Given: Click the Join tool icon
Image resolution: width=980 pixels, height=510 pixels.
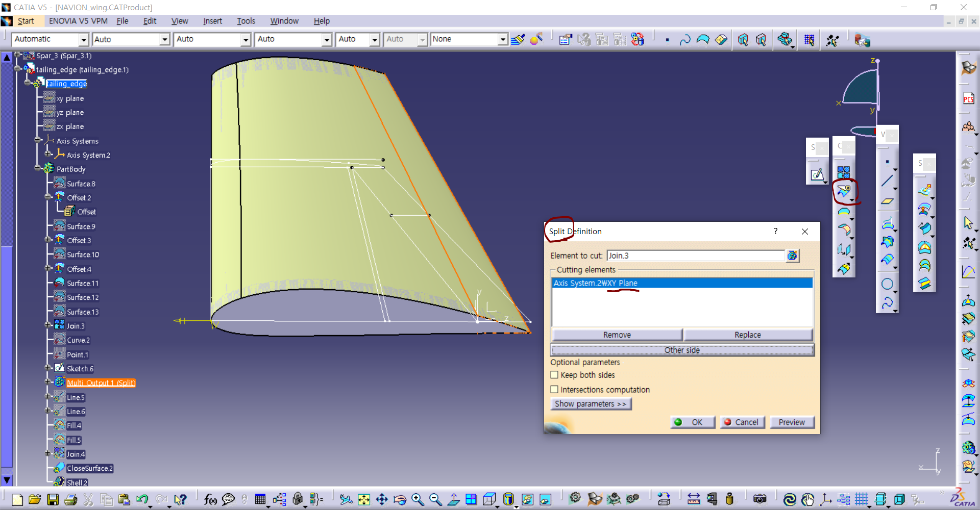Looking at the screenshot, I should 843,172.
